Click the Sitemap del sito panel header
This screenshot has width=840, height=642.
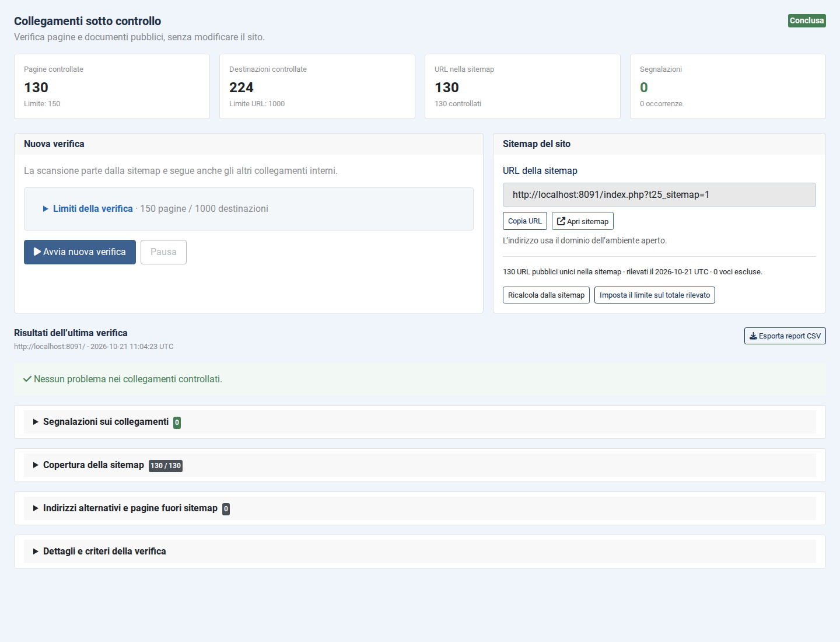tap(659, 144)
